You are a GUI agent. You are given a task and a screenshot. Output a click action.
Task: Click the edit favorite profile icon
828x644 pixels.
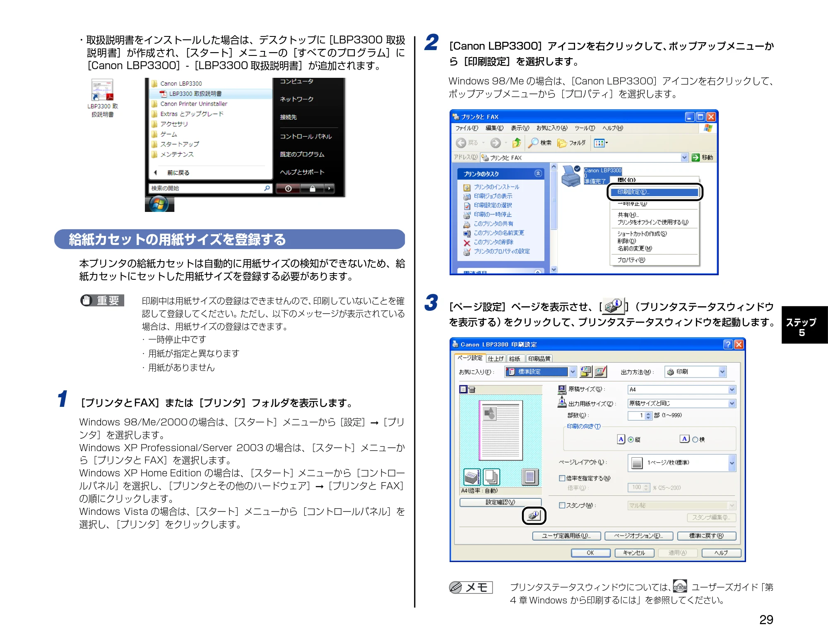(x=600, y=372)
